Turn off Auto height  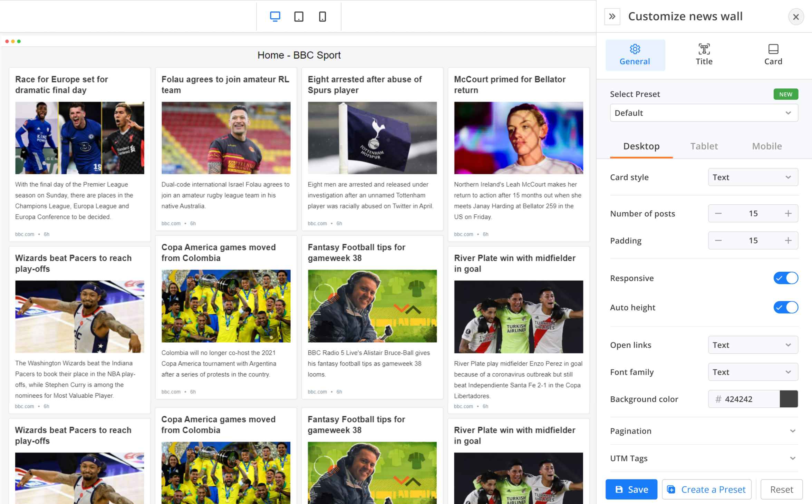786,307
